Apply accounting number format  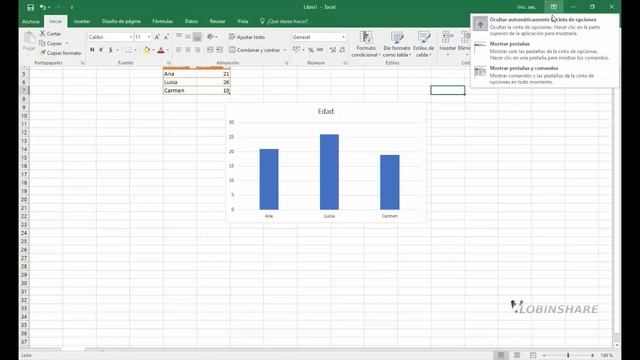[x=296, y=50]
